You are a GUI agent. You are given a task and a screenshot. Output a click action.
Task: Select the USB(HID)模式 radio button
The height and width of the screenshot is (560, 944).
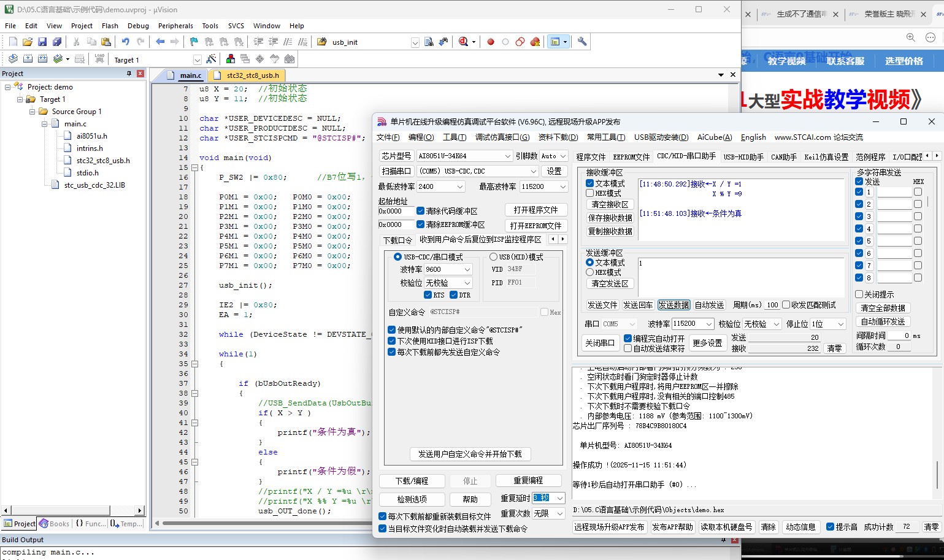[493, 256]
